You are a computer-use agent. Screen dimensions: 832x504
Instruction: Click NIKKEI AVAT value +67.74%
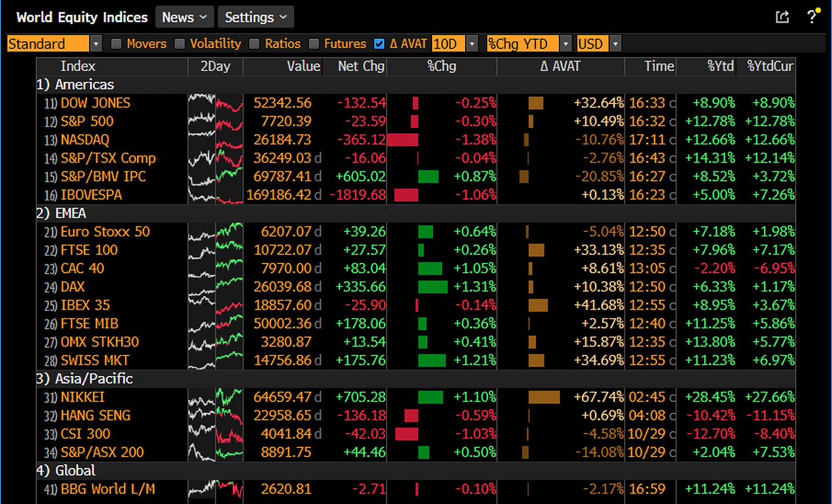click(x=599, y=397)
